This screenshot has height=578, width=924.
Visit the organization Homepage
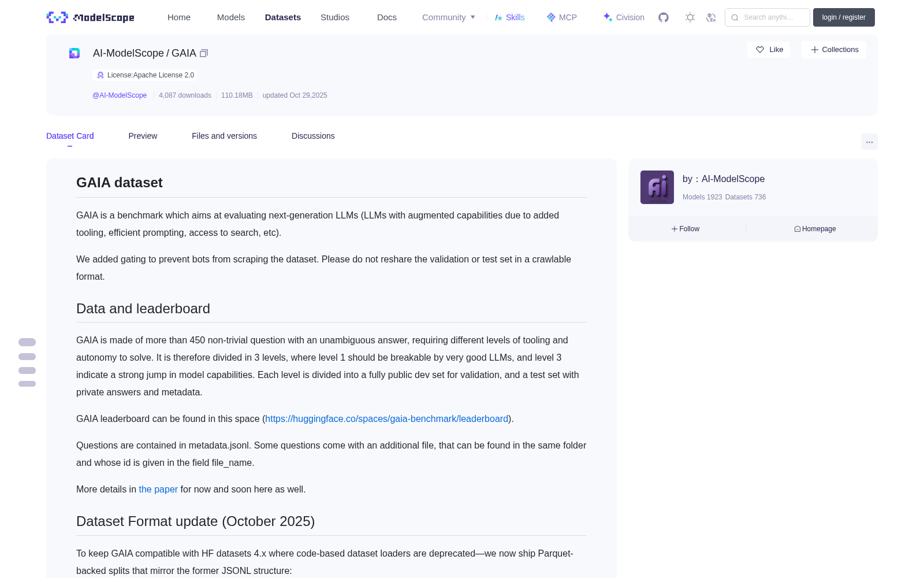point(815,229)
